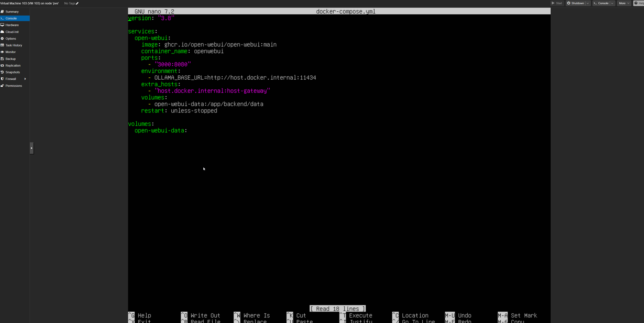
Task: Click the '^G Help' shortcut hint
Action: [x=140, y=316]
